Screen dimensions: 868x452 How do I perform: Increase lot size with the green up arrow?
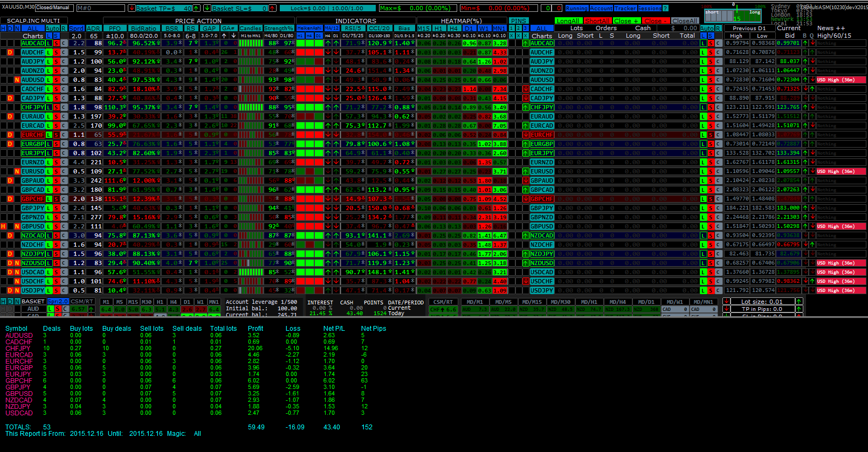point(799,302)
